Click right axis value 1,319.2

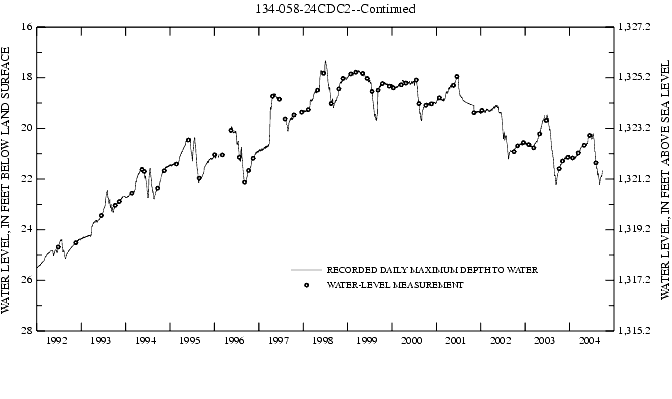634,229
